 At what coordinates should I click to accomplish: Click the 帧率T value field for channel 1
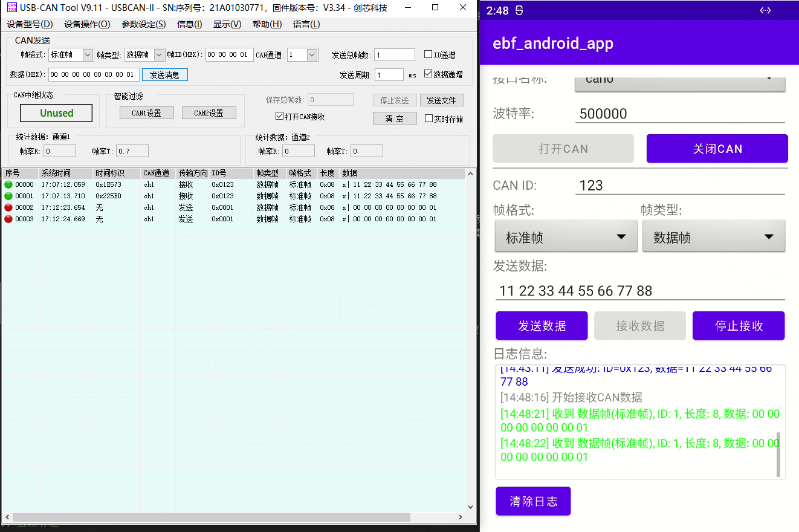coord(132,151)
